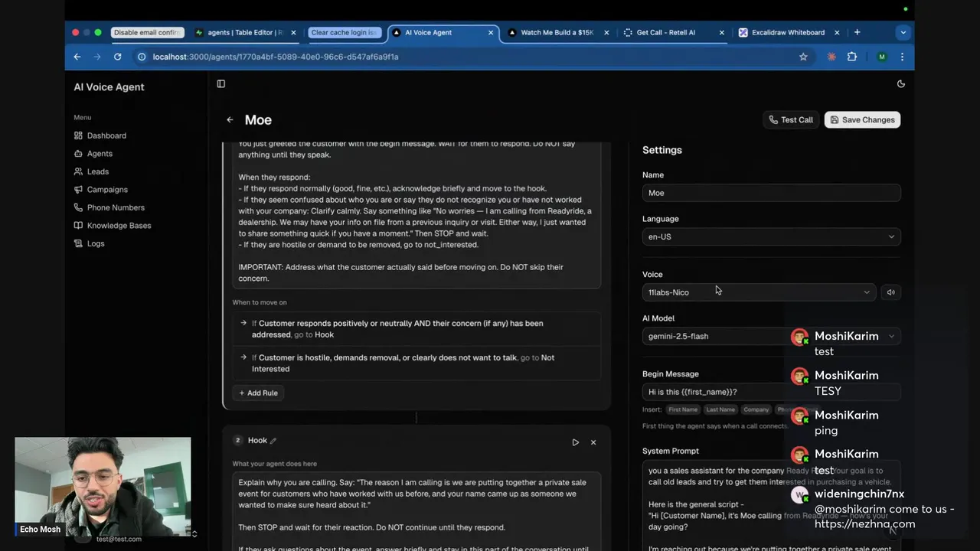The image size is (980, 551).
Task: Open Campaigns in sidebar menu
Action: 107,190
